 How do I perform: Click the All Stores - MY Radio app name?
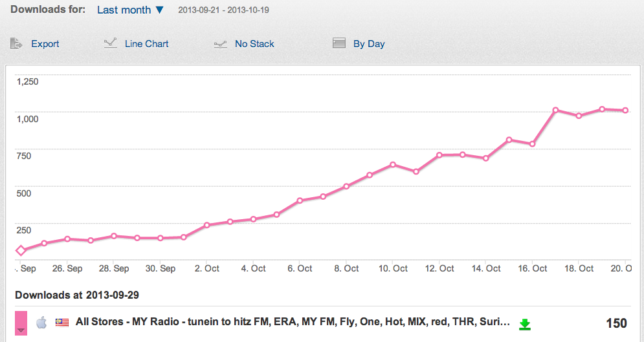click(x=293, y=322)
